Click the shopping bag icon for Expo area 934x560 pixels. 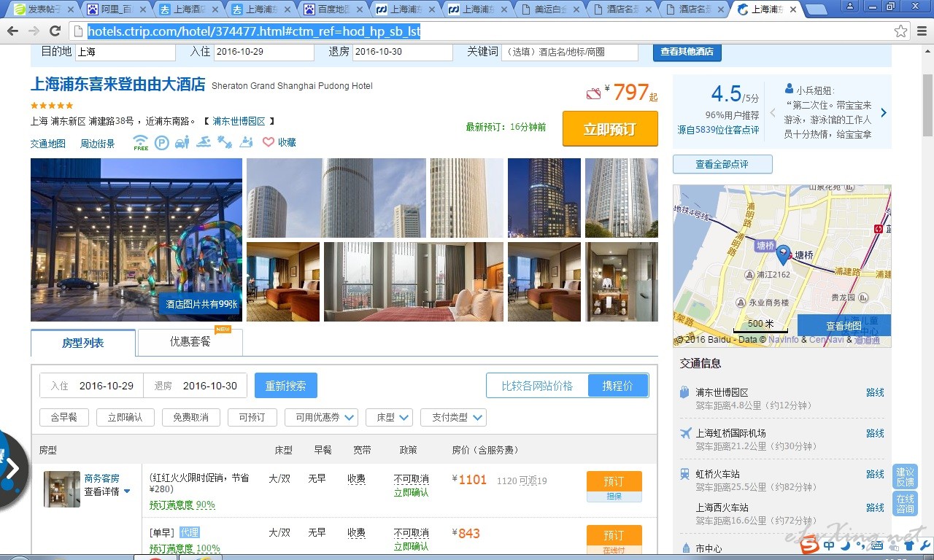tap(684, 392)
